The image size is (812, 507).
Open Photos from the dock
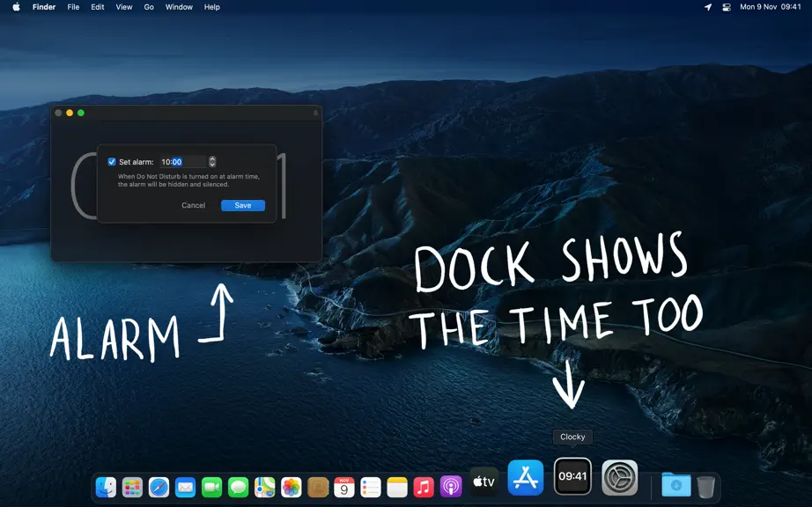(291, 487)
